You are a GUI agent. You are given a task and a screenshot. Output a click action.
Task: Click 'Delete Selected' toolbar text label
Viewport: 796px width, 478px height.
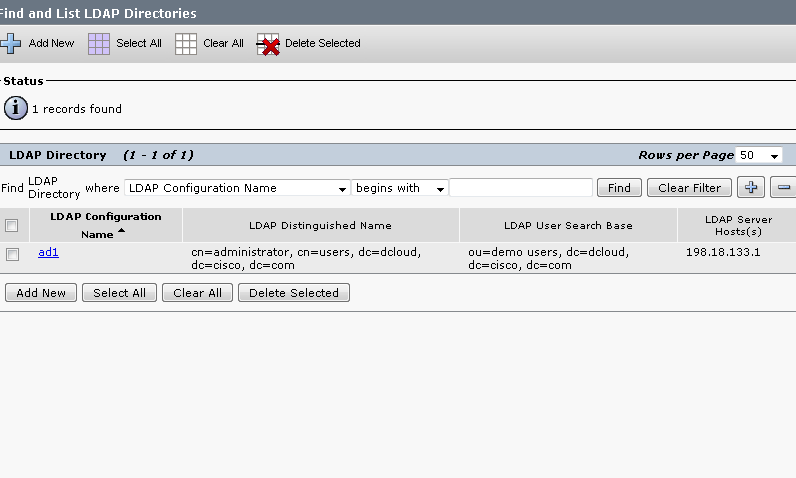coord(323,43)
